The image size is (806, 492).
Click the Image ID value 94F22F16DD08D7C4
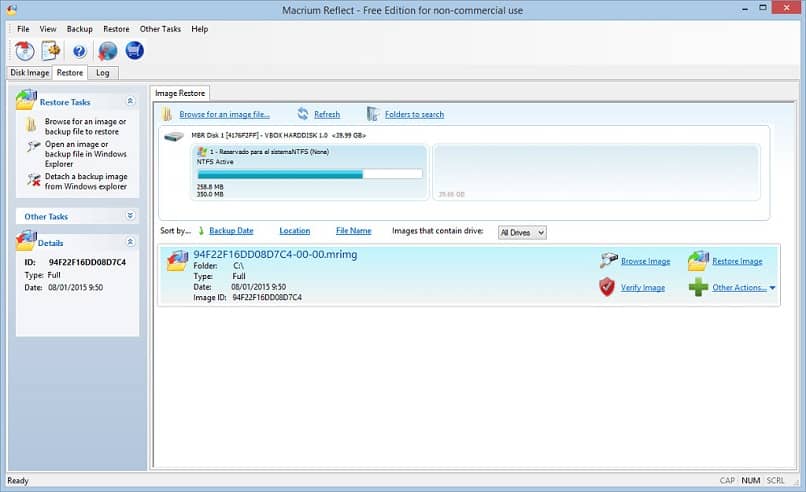(x=267, y=298)
